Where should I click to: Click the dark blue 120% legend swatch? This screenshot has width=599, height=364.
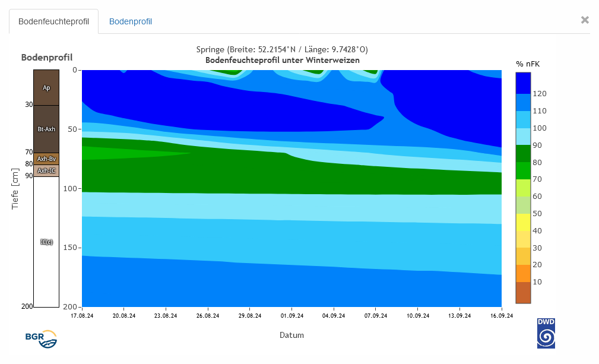tap(523, 83)
